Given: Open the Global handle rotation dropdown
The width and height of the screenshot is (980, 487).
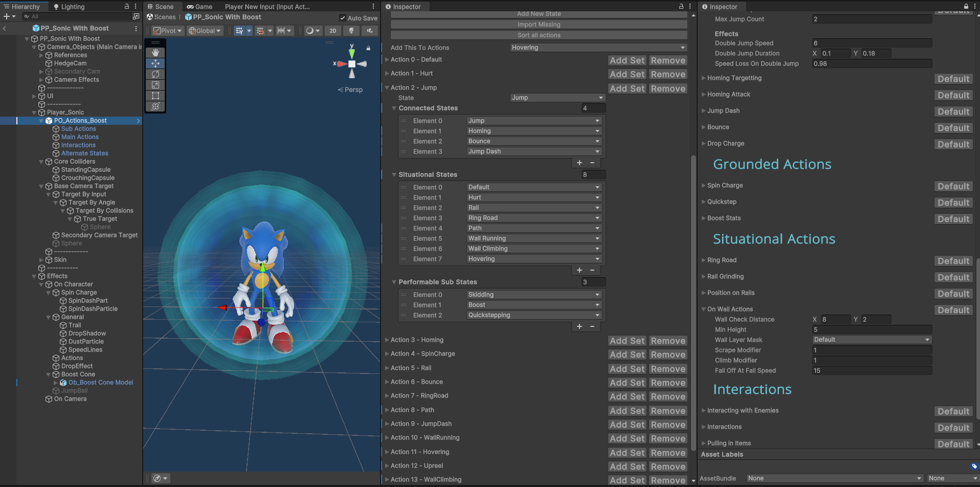Looking at the screenshot, I should (x=205, y=31).
